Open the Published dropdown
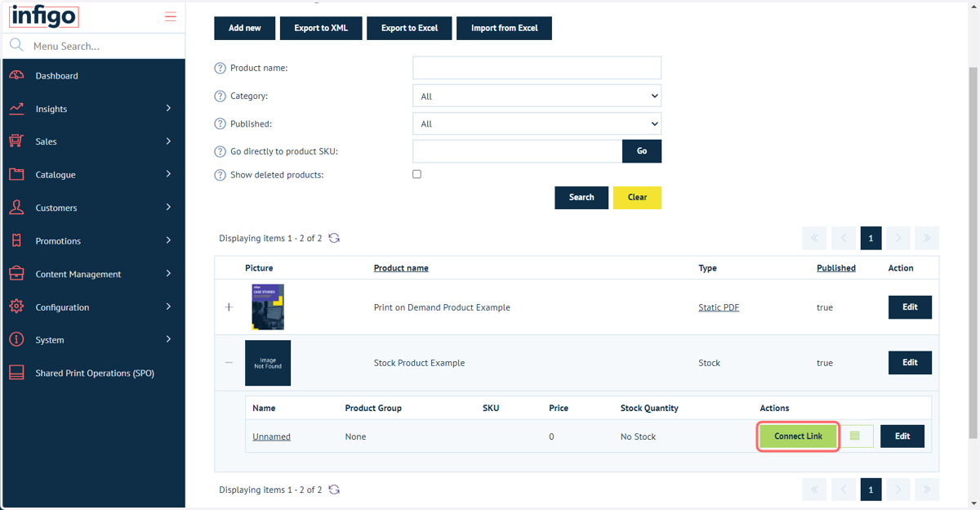This screenshot has height=510, width=980. click(537, 123)
